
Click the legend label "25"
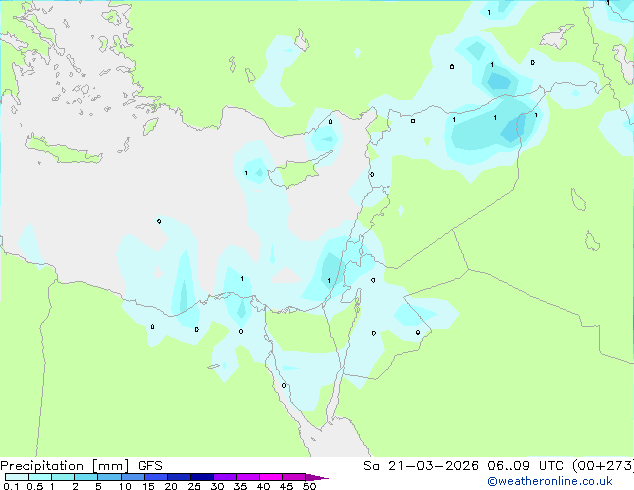tap(194, 486)
